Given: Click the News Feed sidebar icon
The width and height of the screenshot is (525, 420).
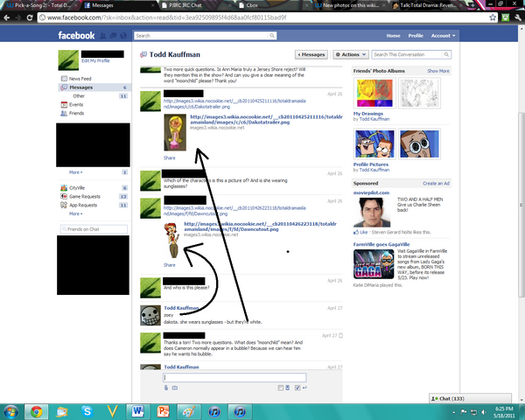Looking at the screenshot, I should point(64,79).
